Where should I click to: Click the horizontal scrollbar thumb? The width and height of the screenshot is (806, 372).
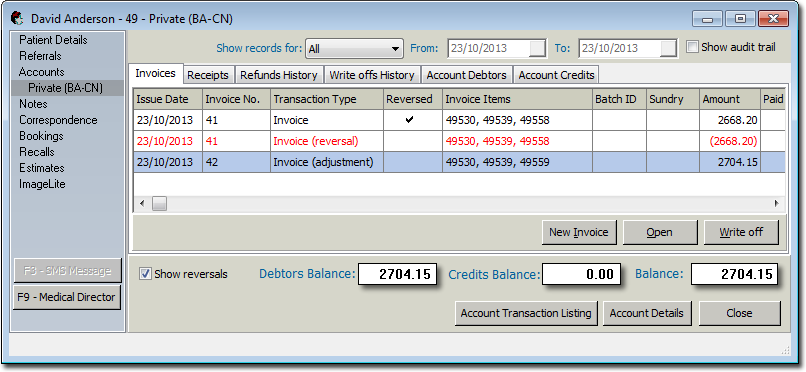click(159, 203)
